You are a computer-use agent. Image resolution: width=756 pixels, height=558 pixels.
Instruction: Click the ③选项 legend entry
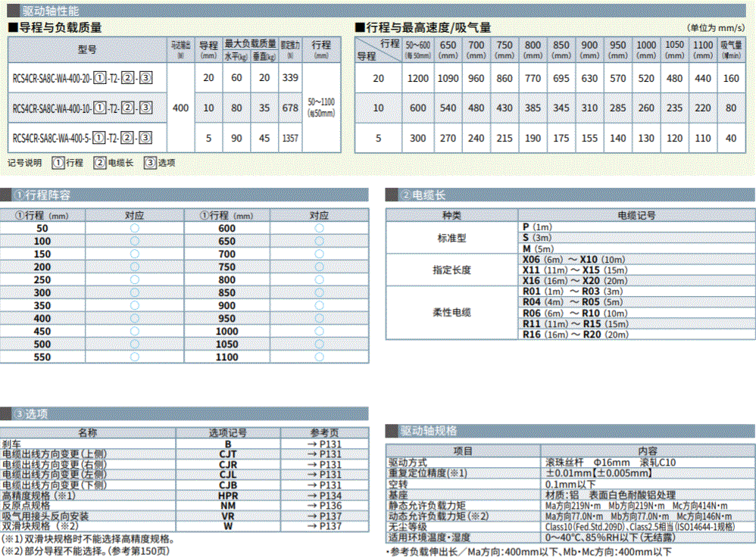click(x=160, y=163)
